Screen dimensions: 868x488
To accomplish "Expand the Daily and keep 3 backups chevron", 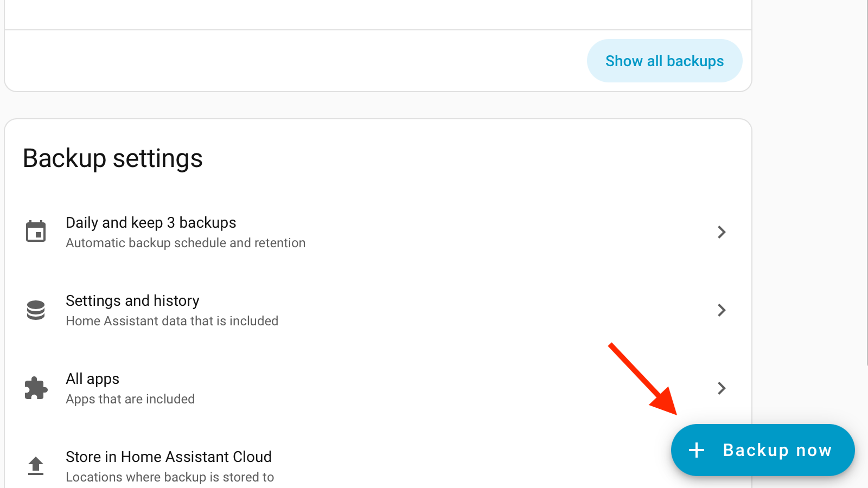I will coord(722,232).
